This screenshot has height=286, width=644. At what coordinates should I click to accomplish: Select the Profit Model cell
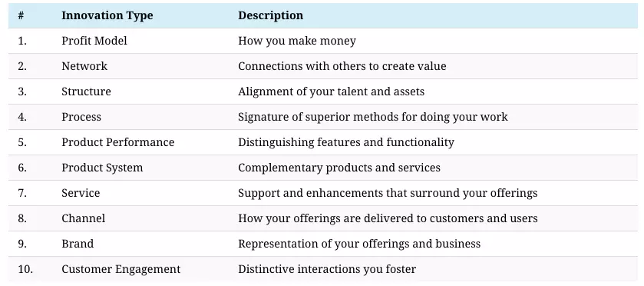click(94, 41)
